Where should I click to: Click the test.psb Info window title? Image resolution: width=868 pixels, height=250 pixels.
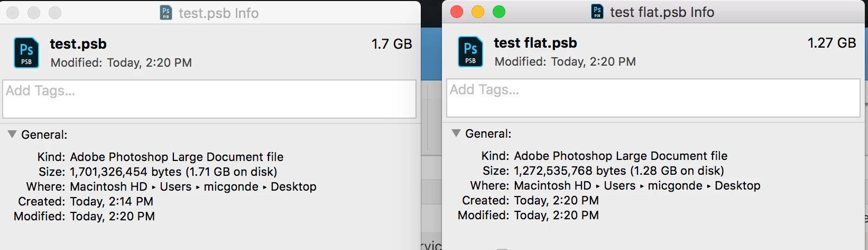pyautogui.click(x=218, y=13)
